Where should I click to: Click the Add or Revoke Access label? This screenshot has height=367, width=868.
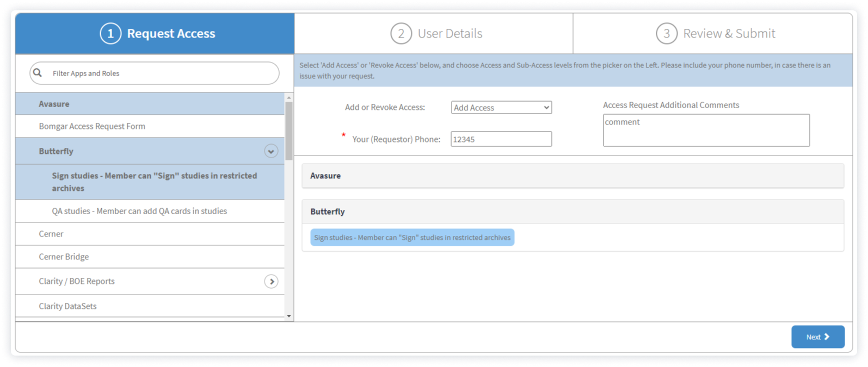coord(385,108)
